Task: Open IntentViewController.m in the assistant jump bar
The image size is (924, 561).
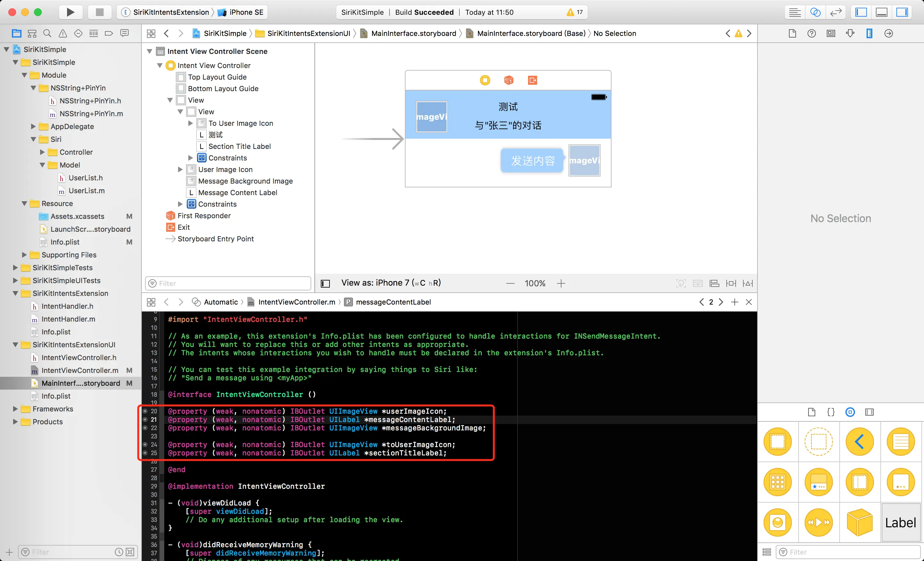Action: (x=296, y=302)
